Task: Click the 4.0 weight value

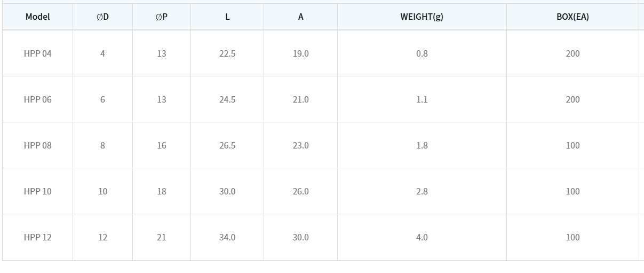Action: (422, 237)
